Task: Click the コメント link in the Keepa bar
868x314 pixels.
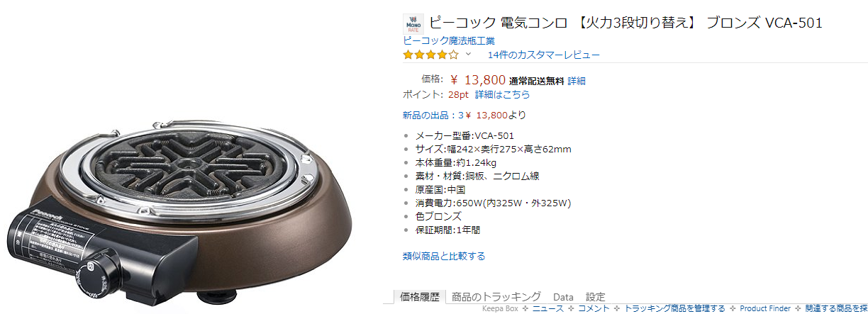Action: (594, 308)
